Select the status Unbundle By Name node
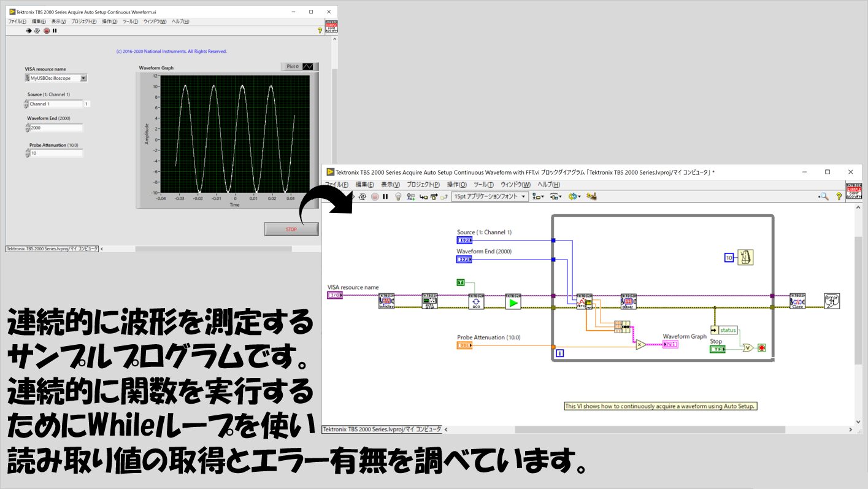 point(724,330)
